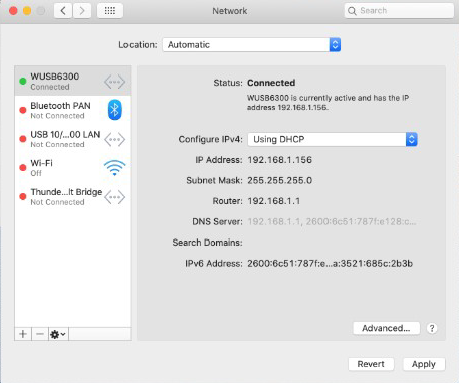Click the Revert button
The width and height of the screenshot is (459, 383).
(371, 364)
